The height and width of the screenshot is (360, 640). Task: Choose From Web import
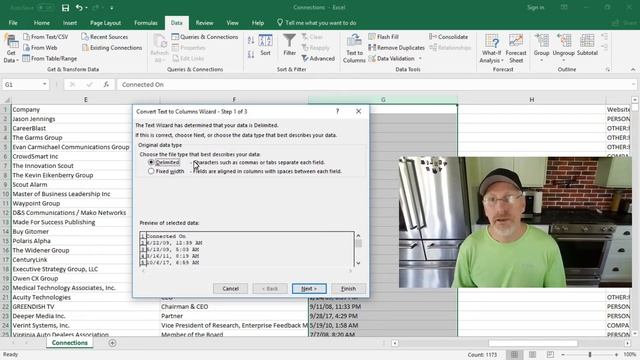[40, 48]
